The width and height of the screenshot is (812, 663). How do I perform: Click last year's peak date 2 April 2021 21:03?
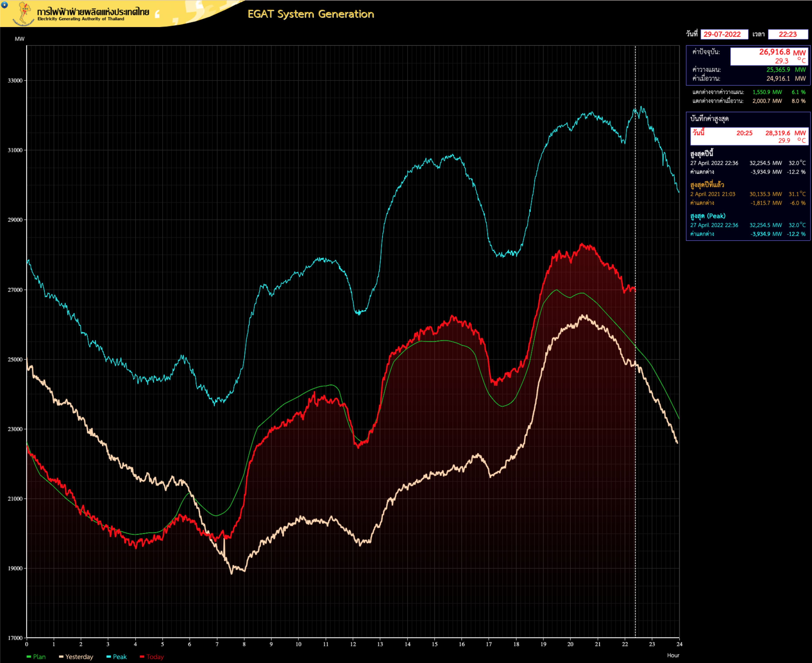point(712,194)
